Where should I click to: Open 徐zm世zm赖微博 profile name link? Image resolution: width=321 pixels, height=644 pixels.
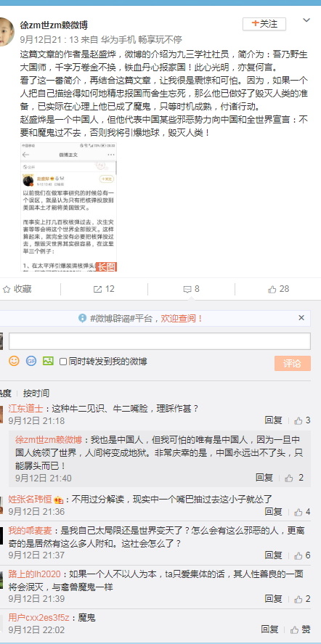[54, 25]
